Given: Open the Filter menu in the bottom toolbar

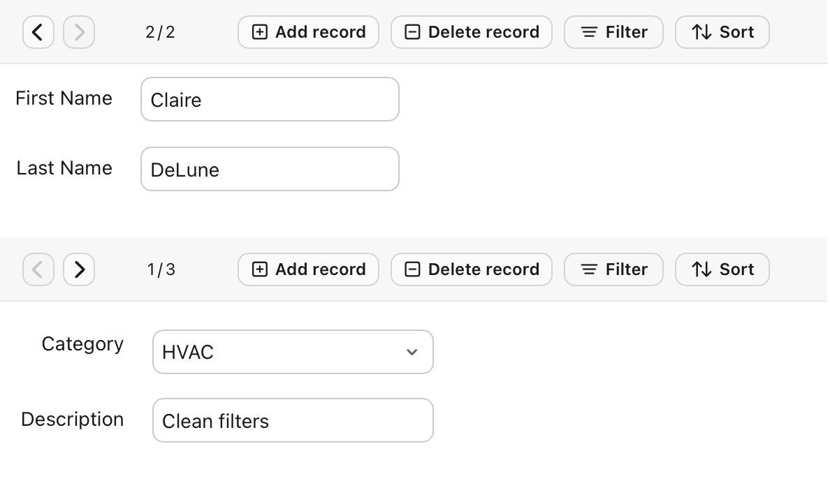Looking at the screenshot, I should pos(613,269).
